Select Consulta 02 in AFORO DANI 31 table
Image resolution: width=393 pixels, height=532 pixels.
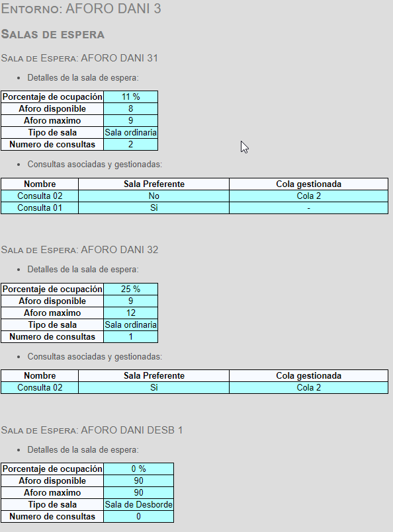coord(40,196)
